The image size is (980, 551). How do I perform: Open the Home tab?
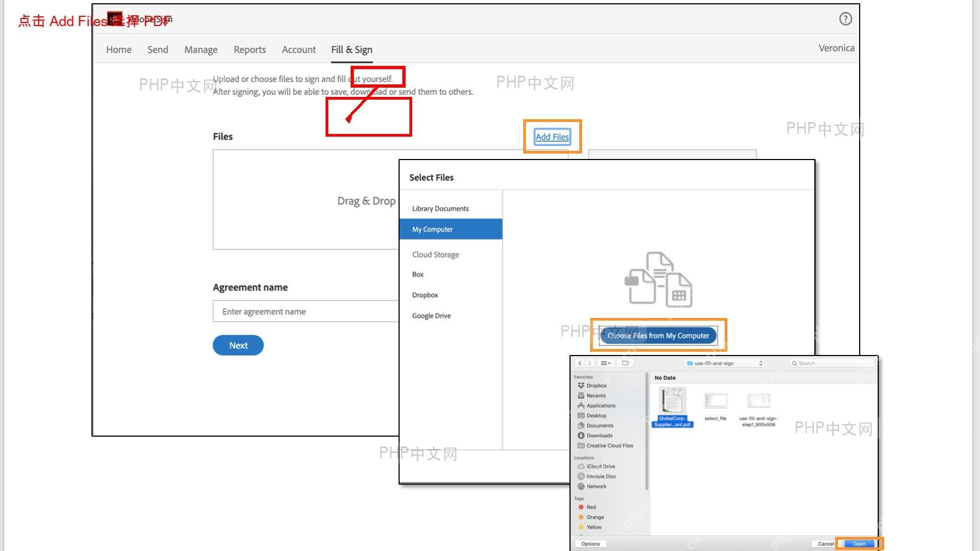(x=119, y=50)
